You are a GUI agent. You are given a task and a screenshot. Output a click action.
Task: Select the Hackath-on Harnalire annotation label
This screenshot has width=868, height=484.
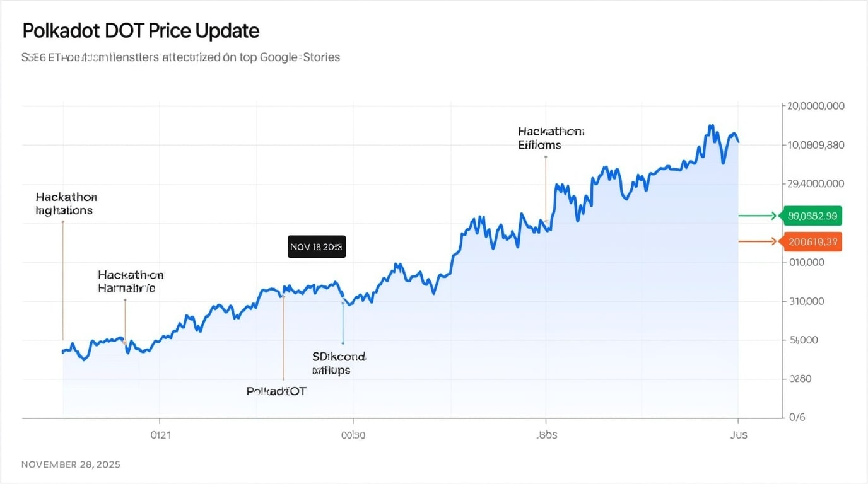[130, 282]
